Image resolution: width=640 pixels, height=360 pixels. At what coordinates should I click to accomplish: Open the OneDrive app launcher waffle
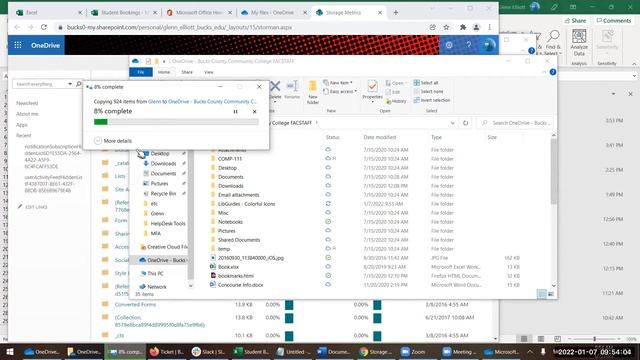(18, 45)
